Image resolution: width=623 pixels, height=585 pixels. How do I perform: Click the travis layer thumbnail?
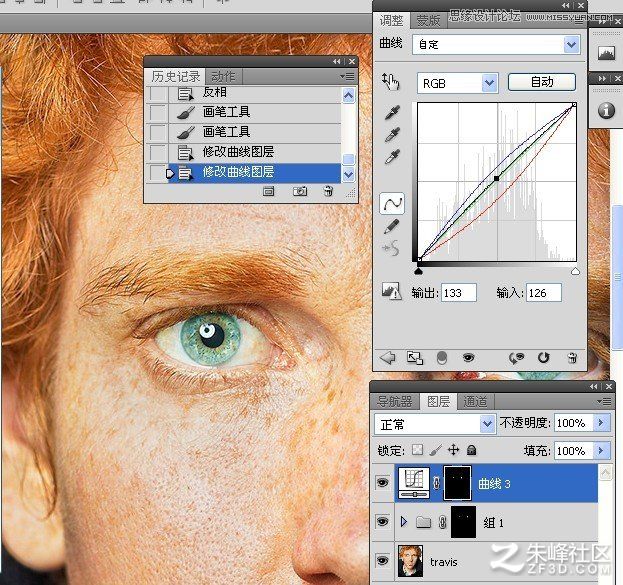point(410,561)
